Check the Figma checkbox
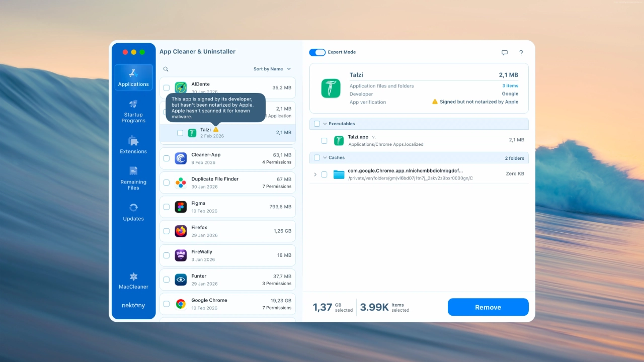Image resolution: width=644 pixels, height=362 pixels. click(x=167, y=207)
